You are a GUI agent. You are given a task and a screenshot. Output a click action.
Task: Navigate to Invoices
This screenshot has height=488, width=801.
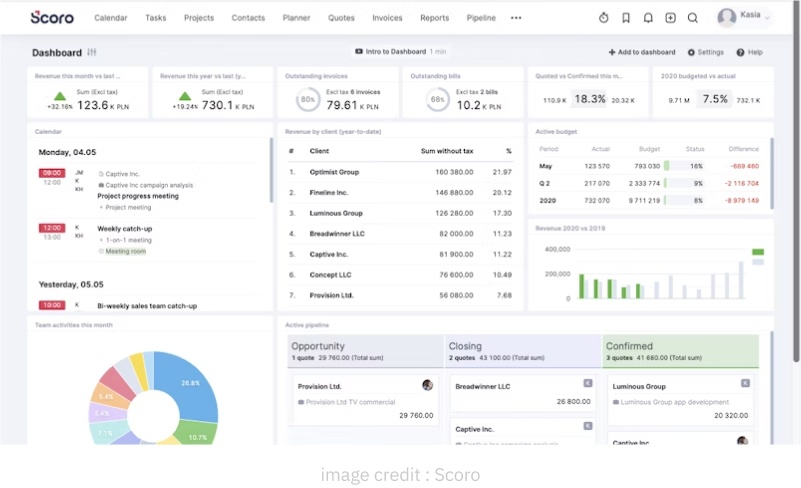tap(387, 18)
